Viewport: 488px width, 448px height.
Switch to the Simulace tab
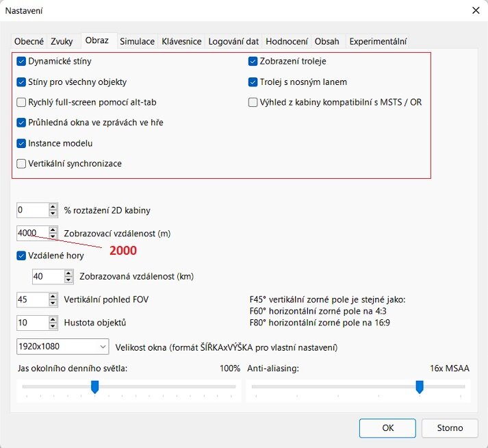tap(137, 41)
